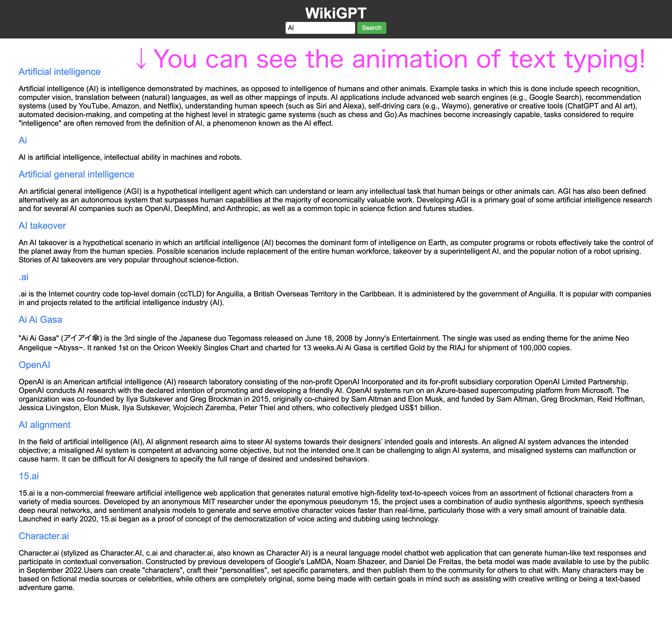Click the paragraph starting "An artificial general intelligence (AGI)"
Viewport: 672px width, 618px height.
click(336, 200)
